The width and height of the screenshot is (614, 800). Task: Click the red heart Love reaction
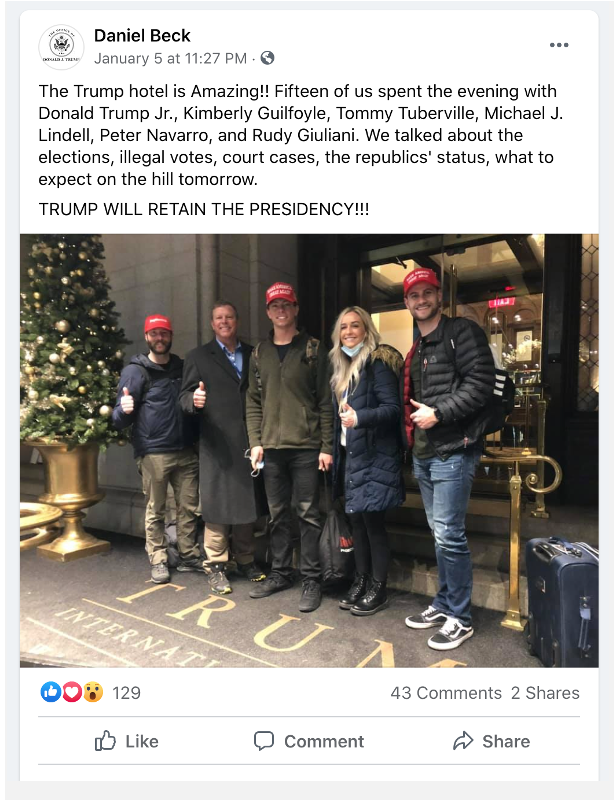pyautogui.click(x=72, y=692)
